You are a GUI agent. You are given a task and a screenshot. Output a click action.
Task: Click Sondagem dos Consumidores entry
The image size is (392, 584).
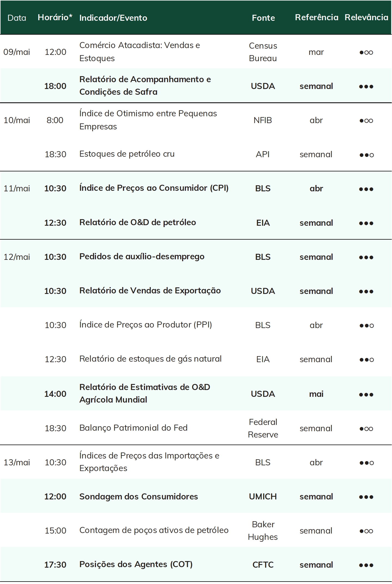coord(138,496)
